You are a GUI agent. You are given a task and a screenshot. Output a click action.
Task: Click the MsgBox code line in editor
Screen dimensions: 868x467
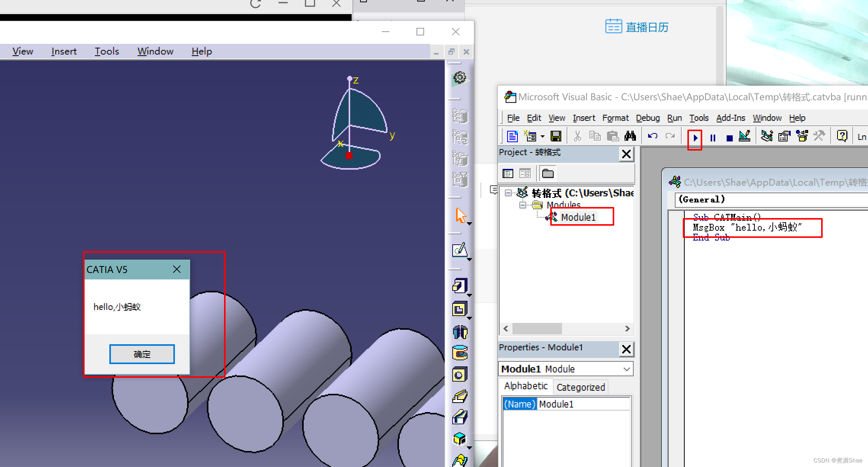[747, 228]
